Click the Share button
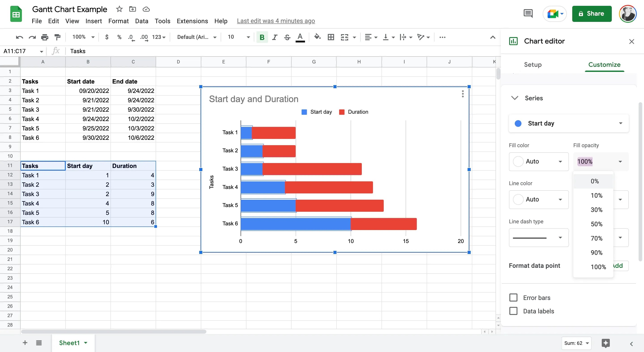The width and height of the screenshot is (644, 352). 592,13
